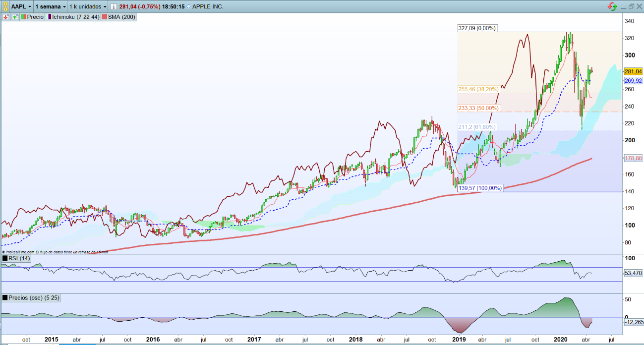644x345 pixels.
Task: Click the ProRealTime.com copyright text
Action: click(18, 252)
